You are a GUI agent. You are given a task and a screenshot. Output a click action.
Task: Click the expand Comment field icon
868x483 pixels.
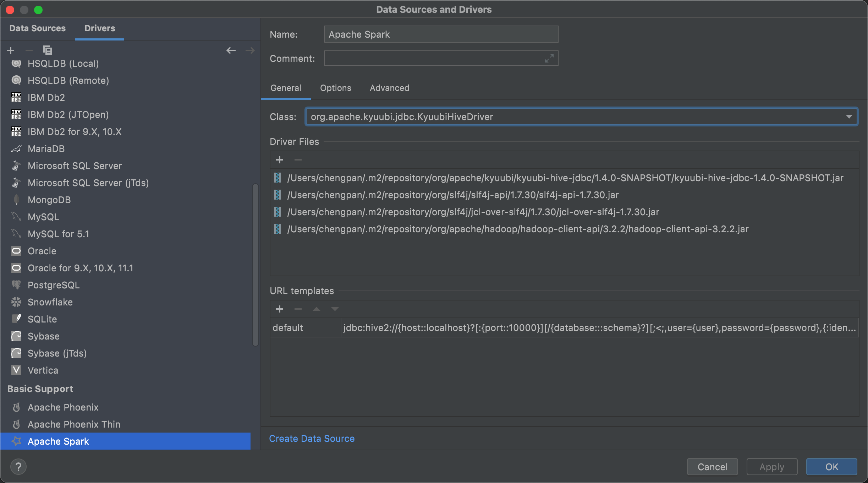[549, 59]
